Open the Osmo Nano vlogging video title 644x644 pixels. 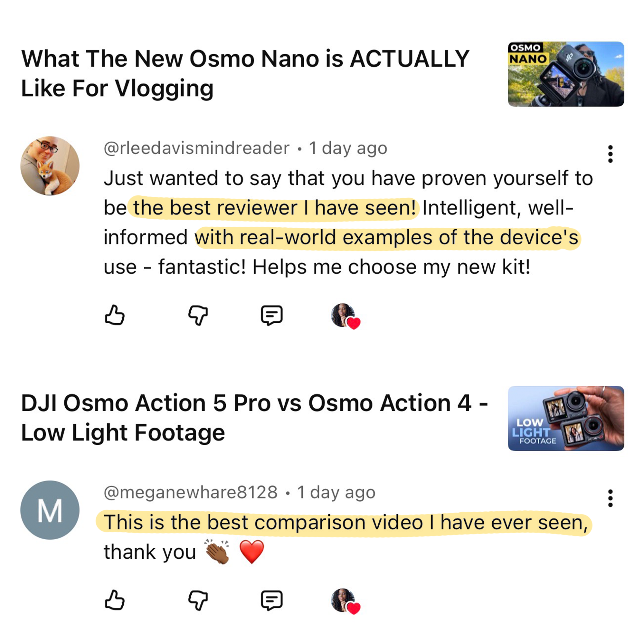coord(245,73)
